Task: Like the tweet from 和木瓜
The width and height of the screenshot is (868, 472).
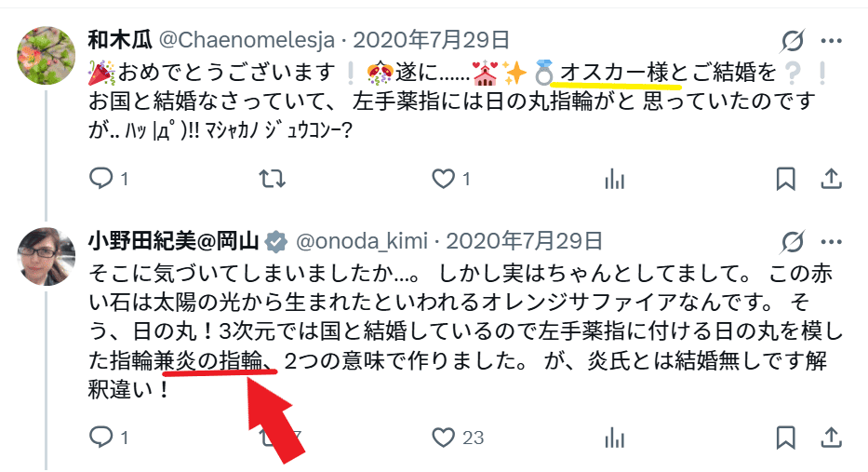Action: (444, 179)
